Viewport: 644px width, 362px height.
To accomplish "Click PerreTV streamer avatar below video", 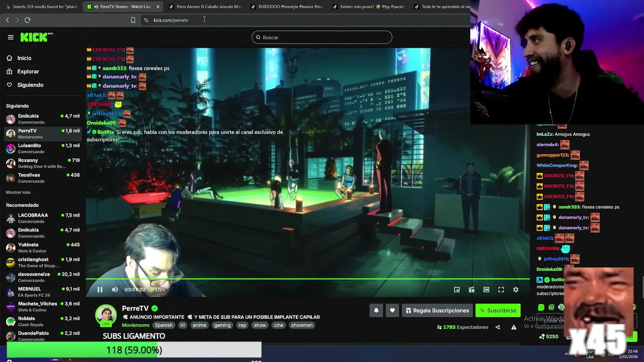I will pyautogui.click(x=106, y=315).
